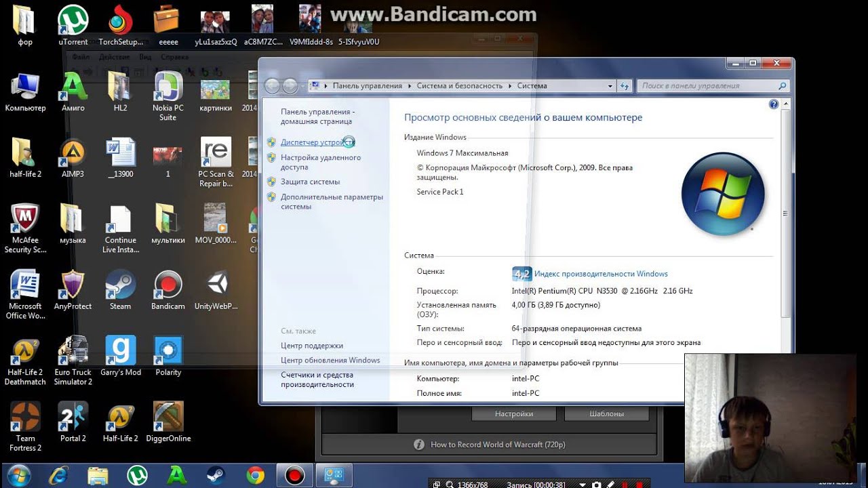Expand the address bar history dropdown arrow
The width and height of the screenshot is (868, 488).
[610, 86]
